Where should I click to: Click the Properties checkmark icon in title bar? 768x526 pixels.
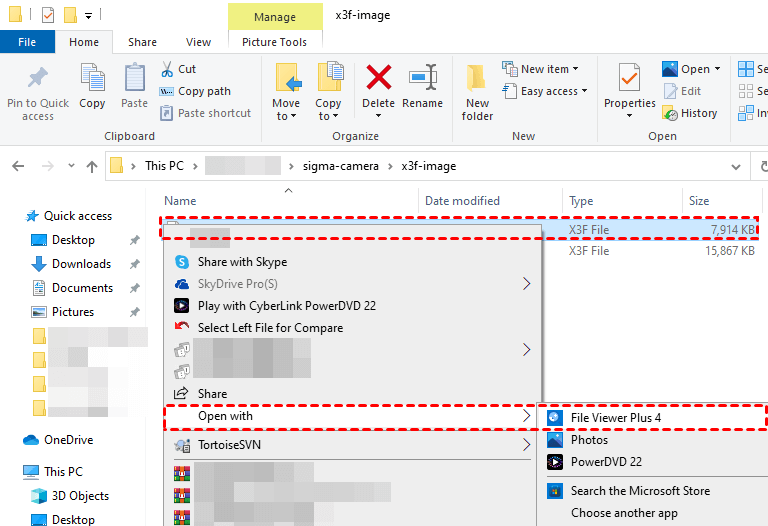pyautogui.click(x=48, y=15)
